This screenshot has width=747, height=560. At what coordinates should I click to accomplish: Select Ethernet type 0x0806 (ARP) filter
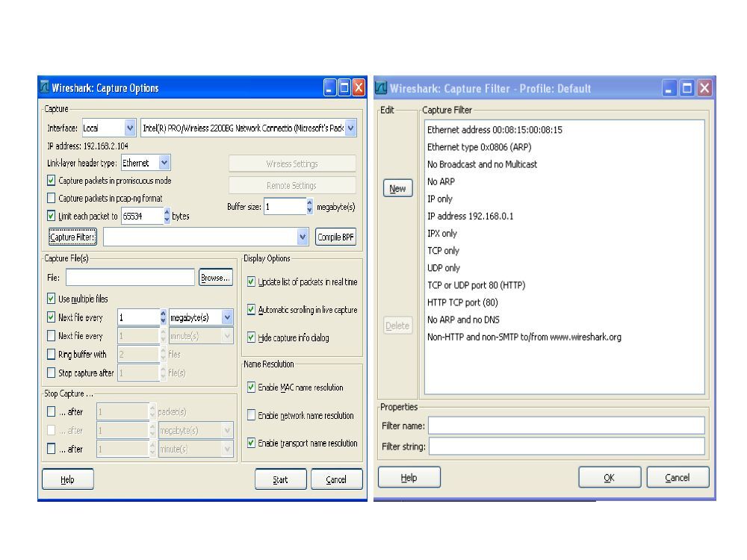(x=479, y=147)
